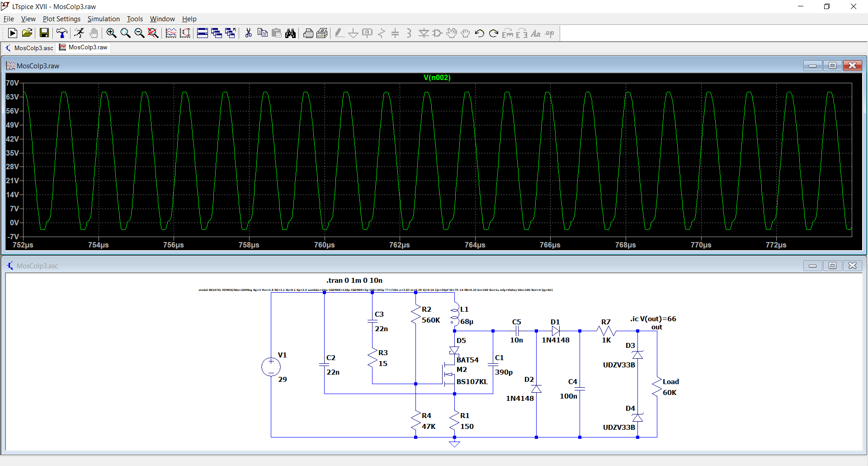Viewport: 868px width, 466px height.
Task: Switch to the MosColp3.raw tab
Action: click(x=84, y=47)
